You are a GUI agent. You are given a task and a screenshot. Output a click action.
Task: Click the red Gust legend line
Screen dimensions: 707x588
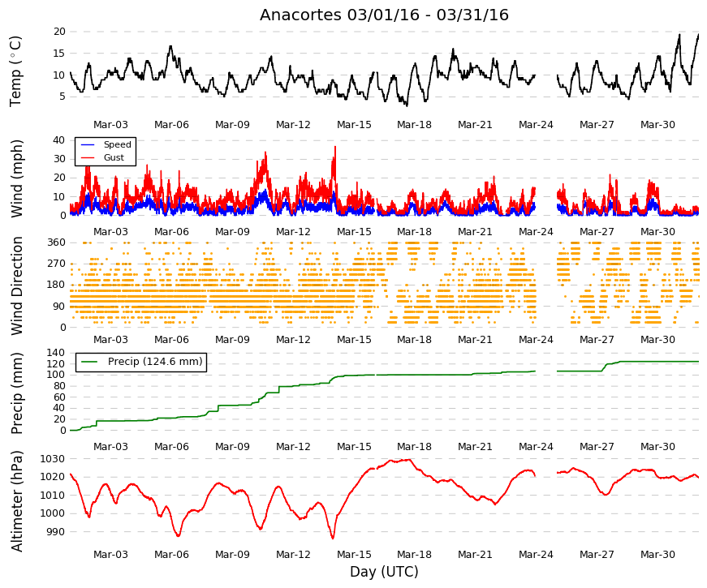click(x=87, y=157)
